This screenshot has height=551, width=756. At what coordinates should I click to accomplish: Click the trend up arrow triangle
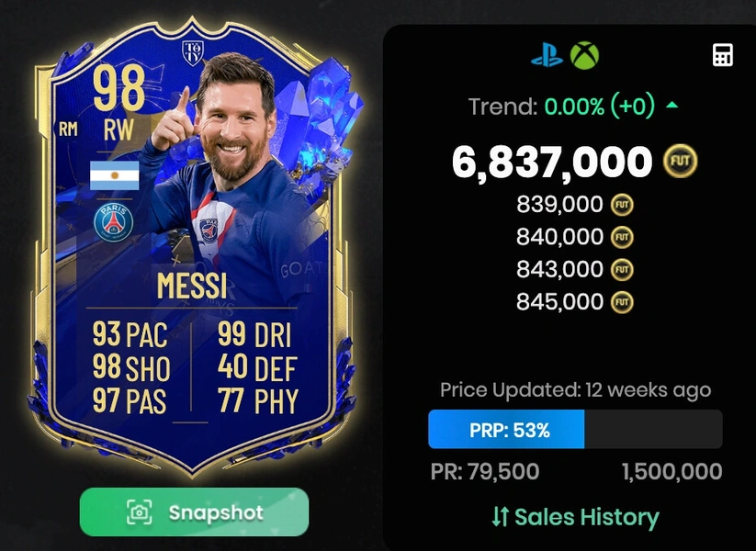pos(672,105)
